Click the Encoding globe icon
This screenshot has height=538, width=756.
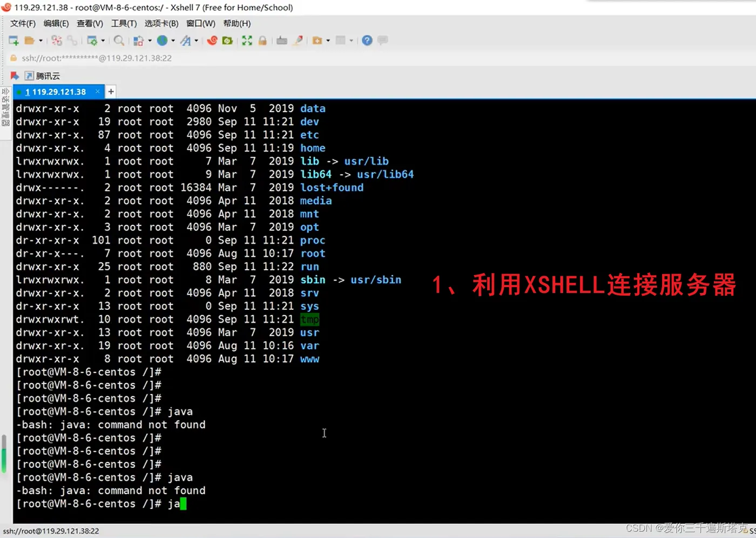tap(162, 40)
